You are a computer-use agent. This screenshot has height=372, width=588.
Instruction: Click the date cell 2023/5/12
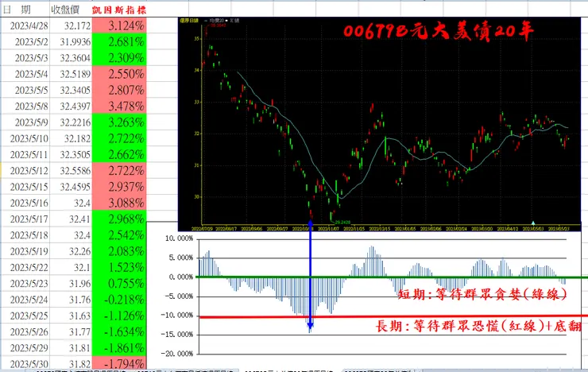(25, 171)
